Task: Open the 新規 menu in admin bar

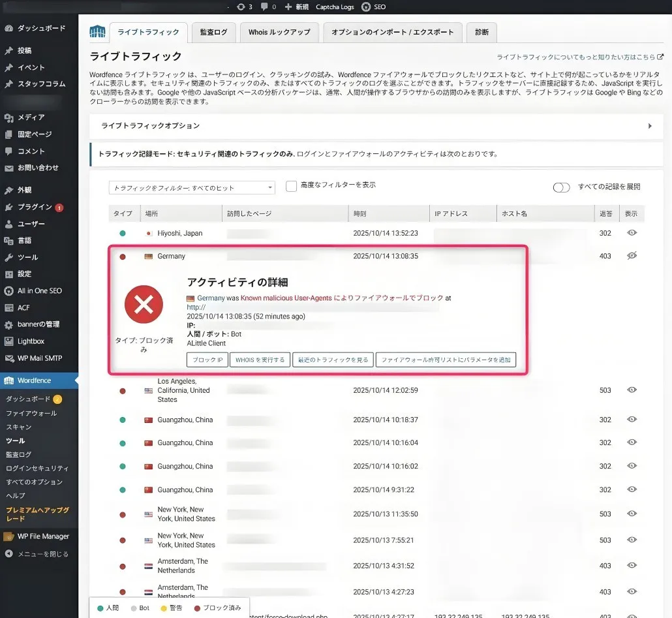Action: pyautogui.click(x=297, y=7)
